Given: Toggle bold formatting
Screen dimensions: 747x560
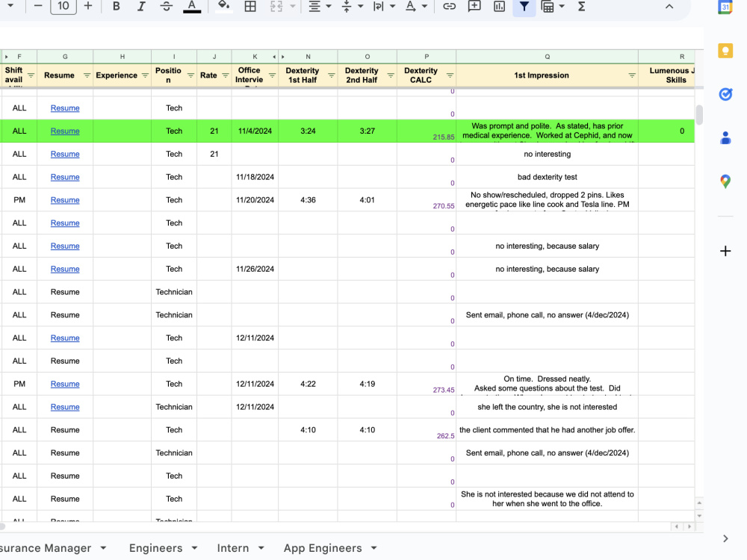Looking at the screenshot, I should [x=116, y=6].
